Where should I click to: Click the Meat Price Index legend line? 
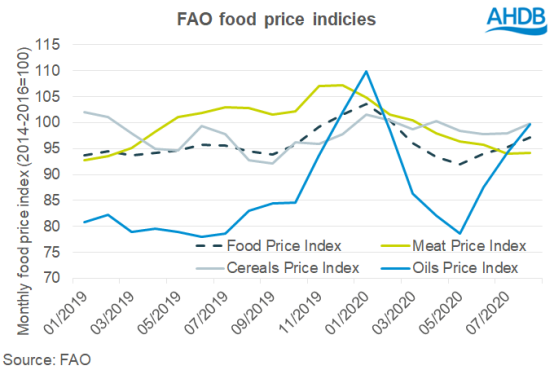[395, 246]
